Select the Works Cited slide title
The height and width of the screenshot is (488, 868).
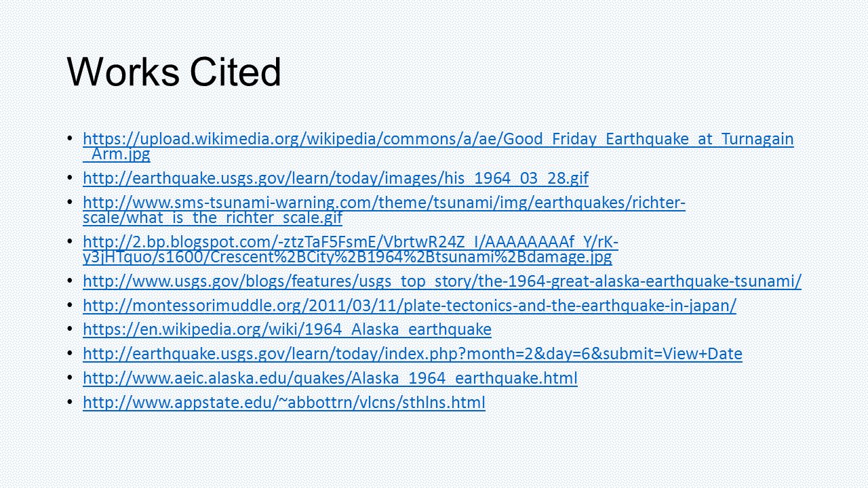[x=174, y=72]
